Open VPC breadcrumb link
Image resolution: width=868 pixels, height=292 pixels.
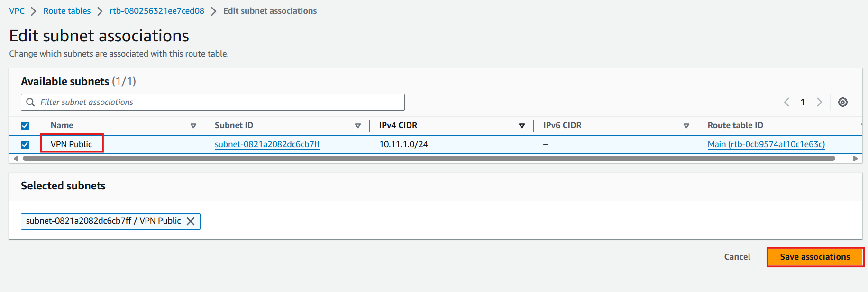tap(17, 11)
